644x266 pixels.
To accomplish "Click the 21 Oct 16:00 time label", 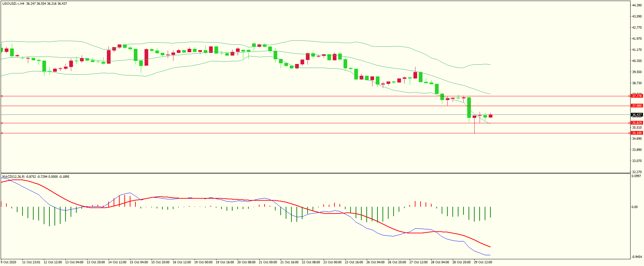I will [289, 262].
